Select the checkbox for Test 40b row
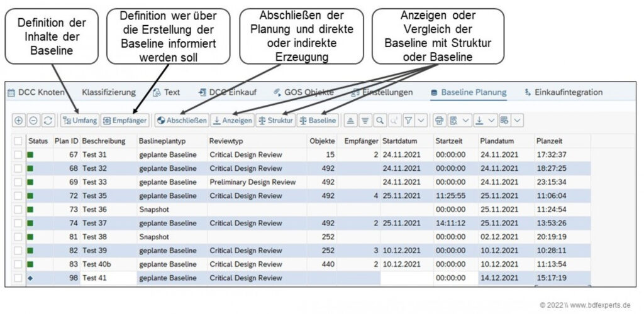The image size is (644, 314). pos(18,264)
